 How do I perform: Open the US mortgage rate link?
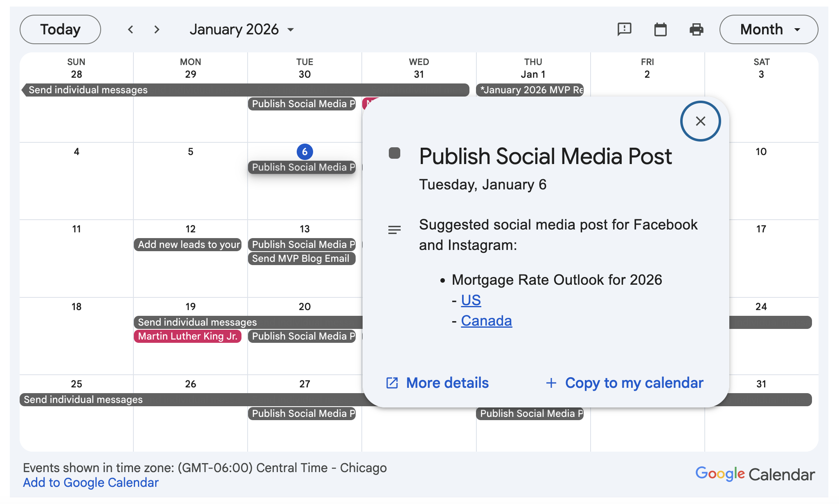[471, 300]
